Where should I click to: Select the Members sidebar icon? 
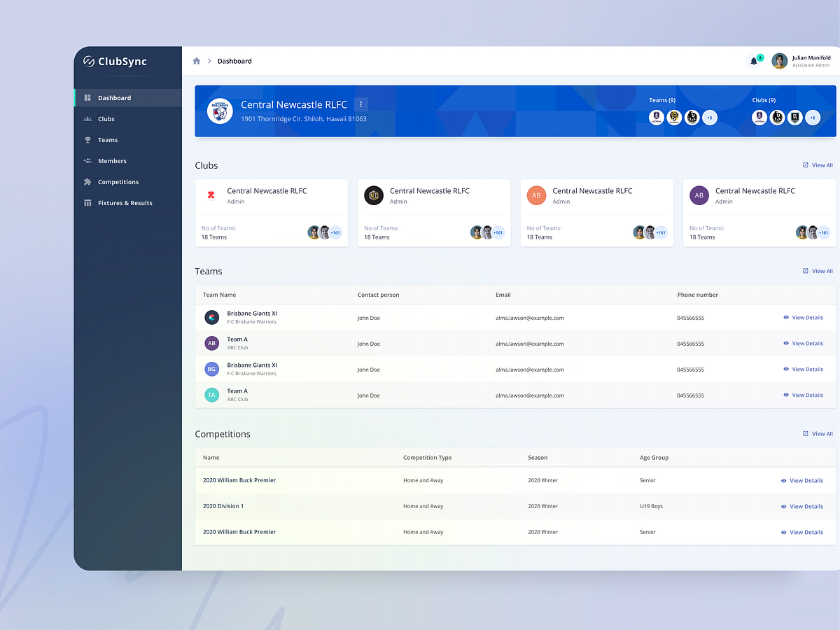[x=87, y=160]
